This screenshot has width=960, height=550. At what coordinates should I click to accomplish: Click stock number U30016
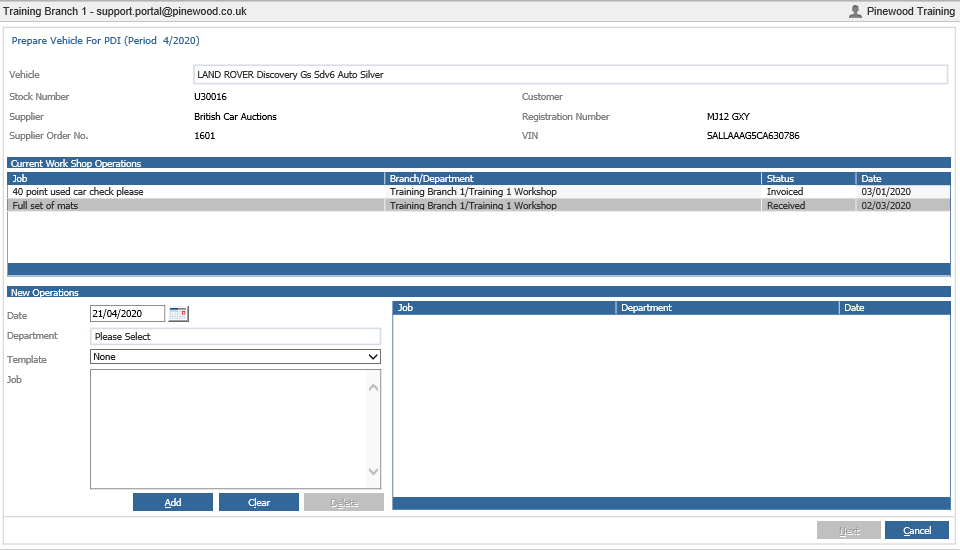[x=210, y=97]
